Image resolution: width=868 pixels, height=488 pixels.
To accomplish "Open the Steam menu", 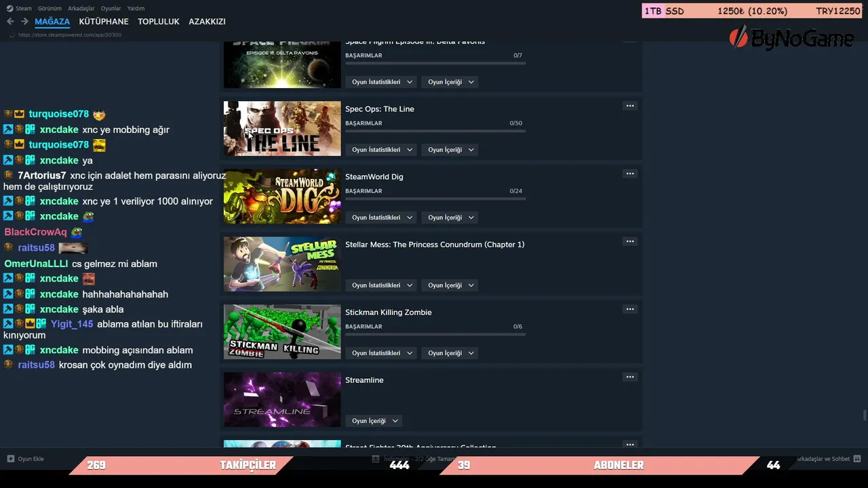I will click(24, 8).
